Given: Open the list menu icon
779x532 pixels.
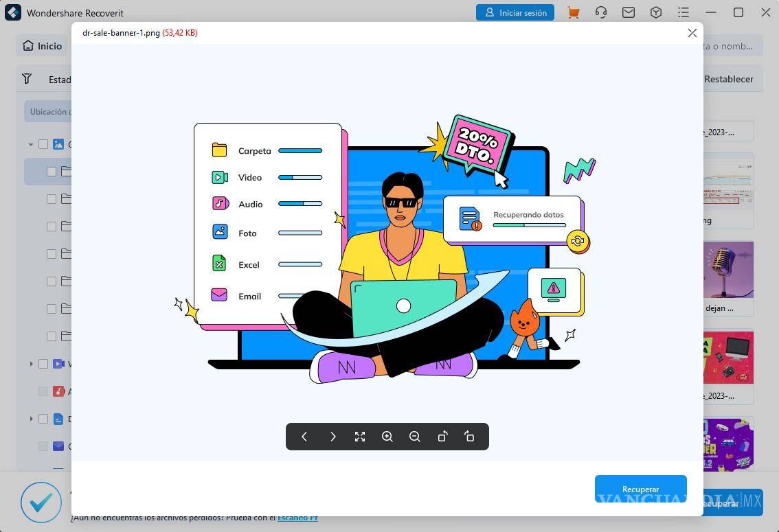Looking at the screenshot, I should (x=683, y=12).
